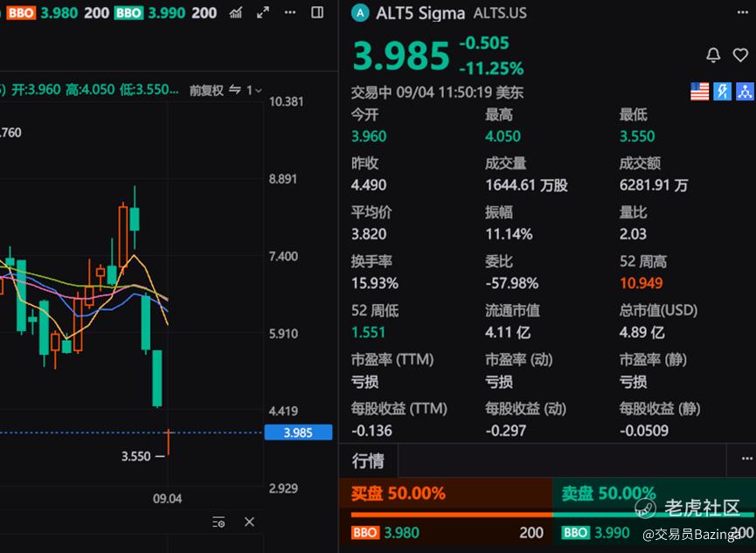Click the 振幅 value 11.14%
The height and width of the screenshot is (553, 756).
509,234
